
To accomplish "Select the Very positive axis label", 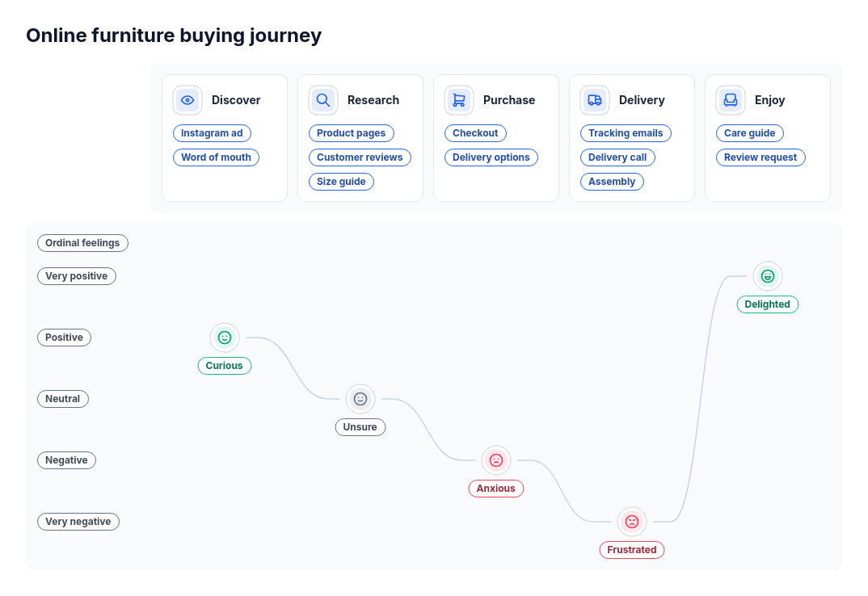I will (x=77, y=276).
